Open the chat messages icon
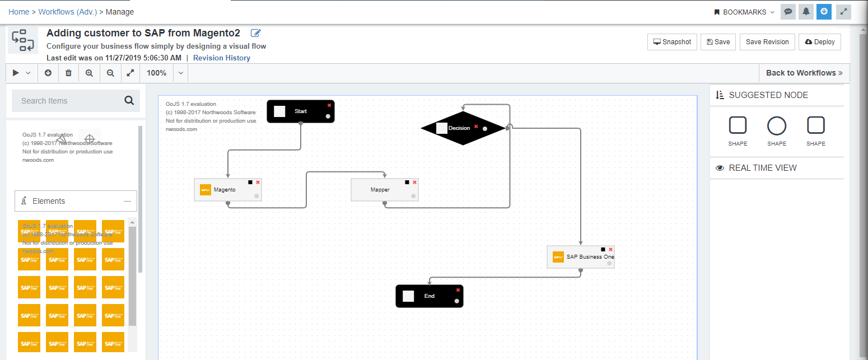Image resolution: width=868 pixels, height=360 pixels. click(788, 12)
